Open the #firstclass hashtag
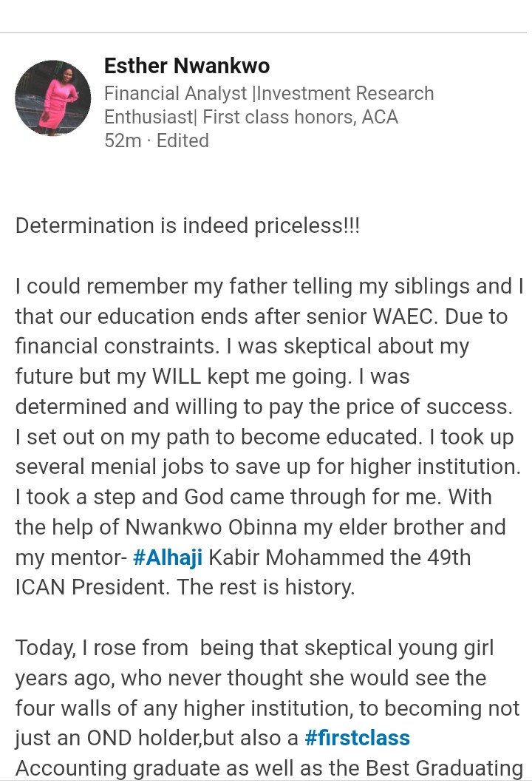The height and width of the screenshot is (783, 532). click(358, 738)
